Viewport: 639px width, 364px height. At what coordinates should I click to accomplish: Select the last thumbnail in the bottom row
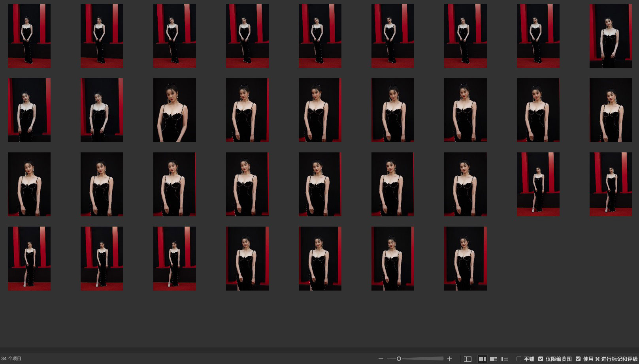pos(465,259)
